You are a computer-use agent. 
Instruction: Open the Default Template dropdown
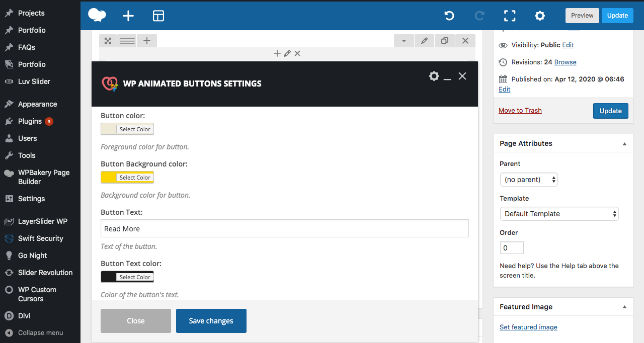point(559,214)
